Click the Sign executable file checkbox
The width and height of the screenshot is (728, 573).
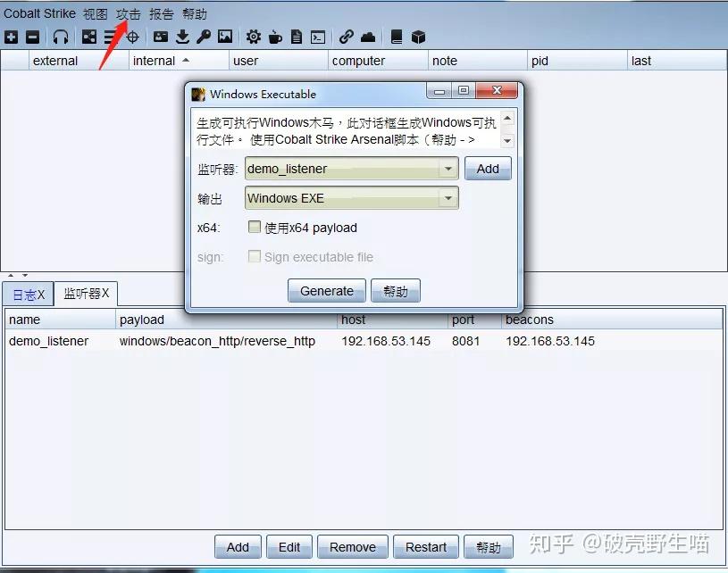click(255, 256)
